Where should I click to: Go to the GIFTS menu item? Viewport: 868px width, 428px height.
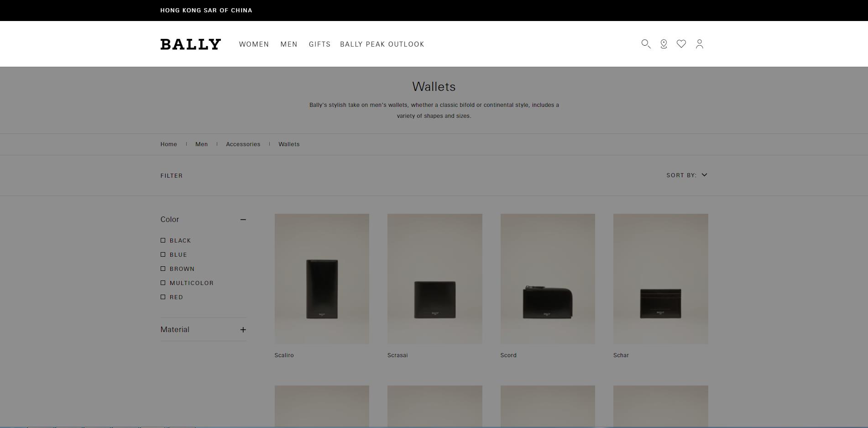(319, 44)
